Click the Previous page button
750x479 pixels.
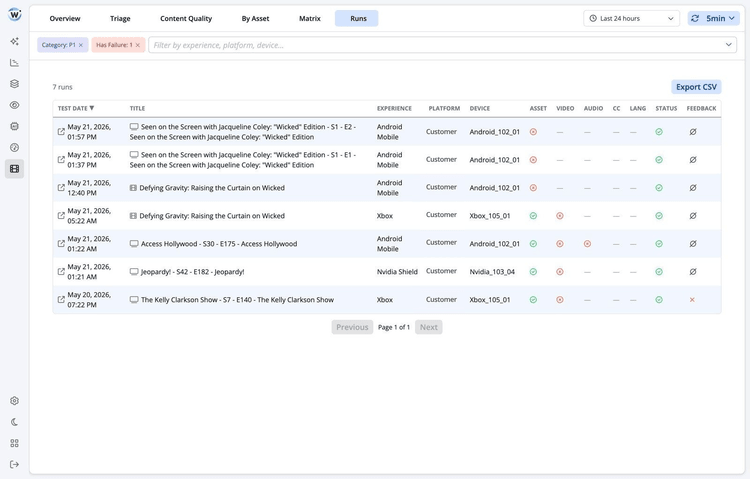[x=352, y=327]
